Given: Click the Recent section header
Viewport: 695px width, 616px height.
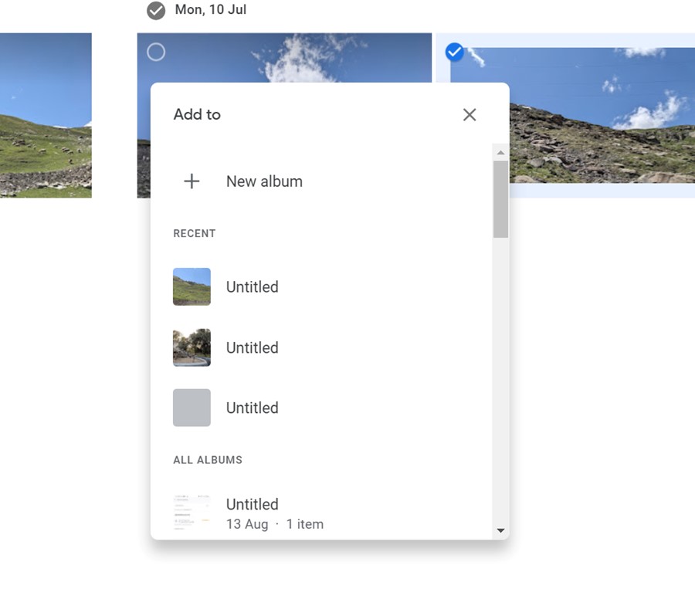Looking at the screenshot, I should click(x=194, y=233).
